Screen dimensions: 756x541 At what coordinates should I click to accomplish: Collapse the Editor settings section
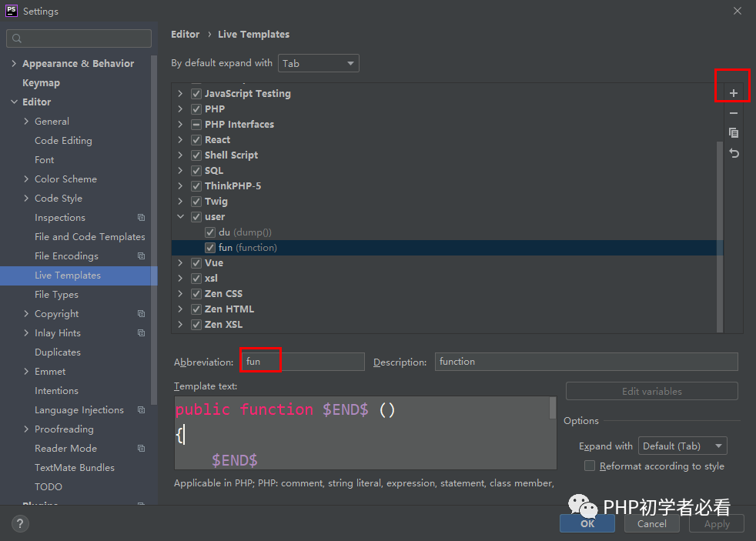coord(14,102)
